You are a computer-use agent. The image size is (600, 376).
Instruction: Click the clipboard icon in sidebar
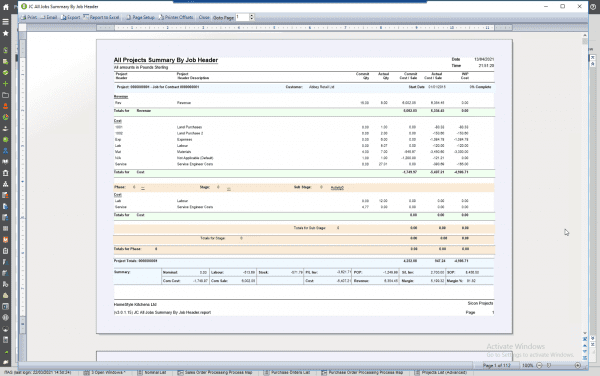point(5,251)
